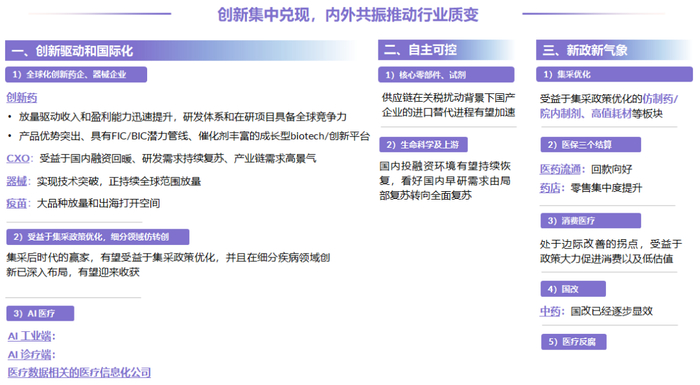Click paragraph starting 处于边际改善的拐点
This screenshot has height=385, width=700.
pyautogui.click(x=611, y=251)
